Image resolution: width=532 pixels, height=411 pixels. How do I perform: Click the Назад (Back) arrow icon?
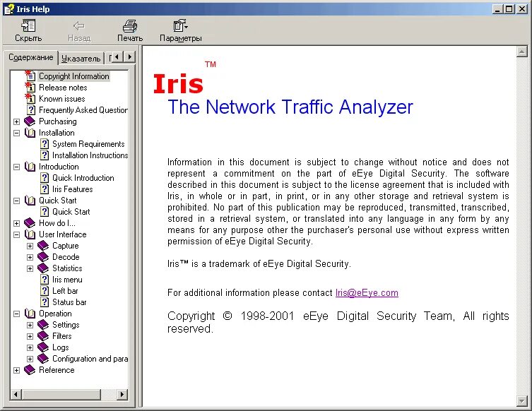[79, 25]
